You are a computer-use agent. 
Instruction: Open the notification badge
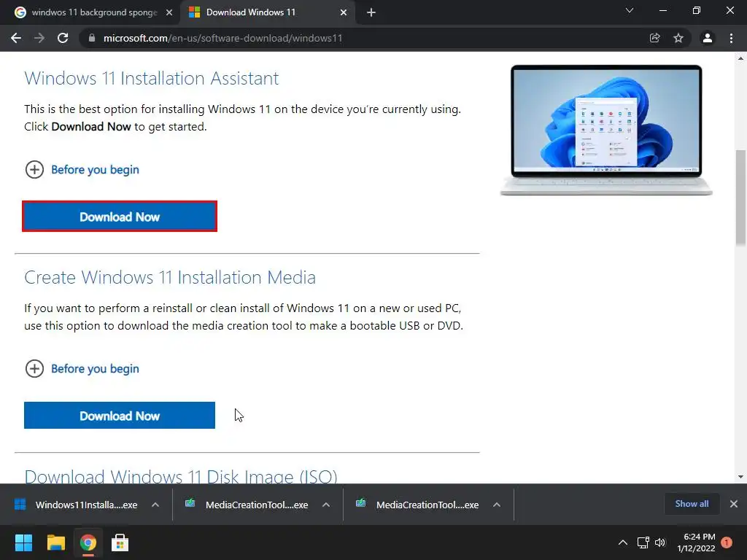coord(727,542)
